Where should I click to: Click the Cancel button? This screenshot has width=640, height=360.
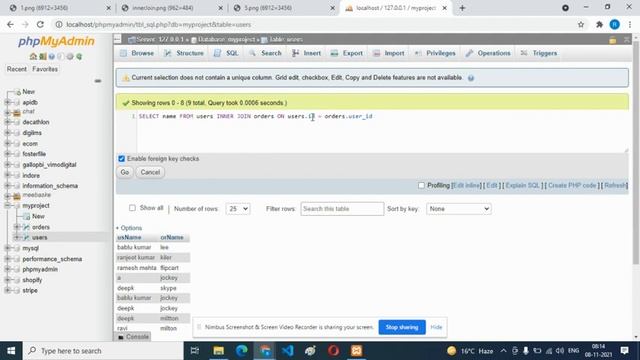point(150,172)
